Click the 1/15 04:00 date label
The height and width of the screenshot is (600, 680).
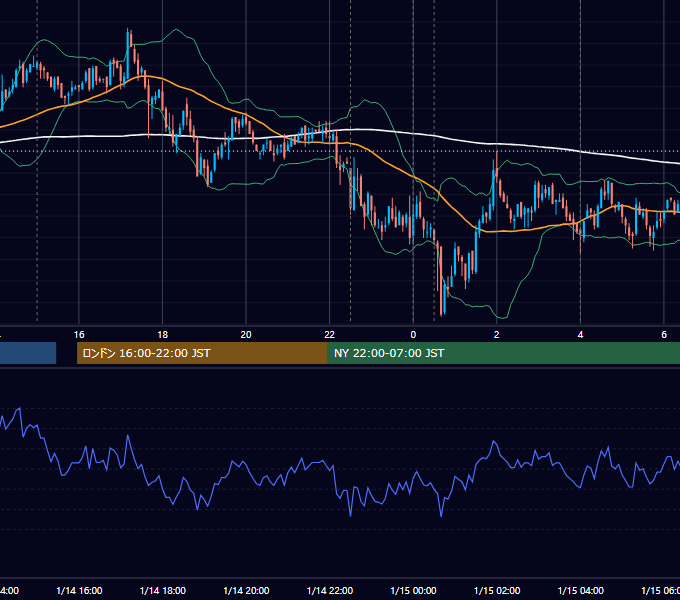tap(581, 590)
